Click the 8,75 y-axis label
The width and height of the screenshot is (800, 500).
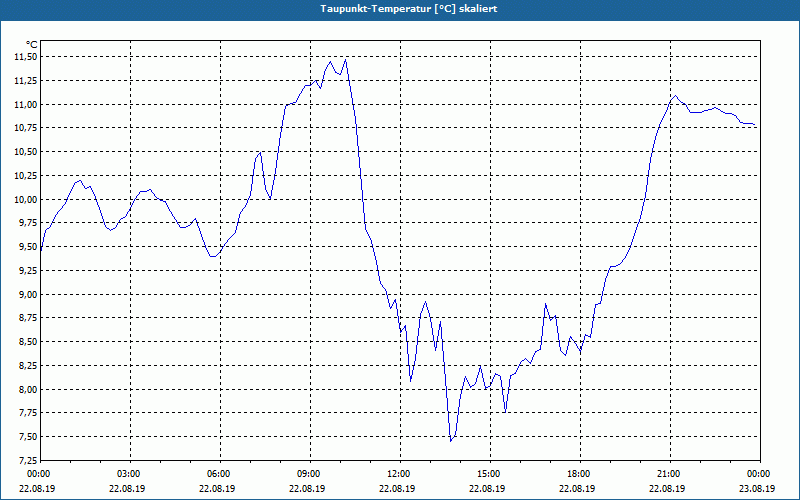[28, 318]
